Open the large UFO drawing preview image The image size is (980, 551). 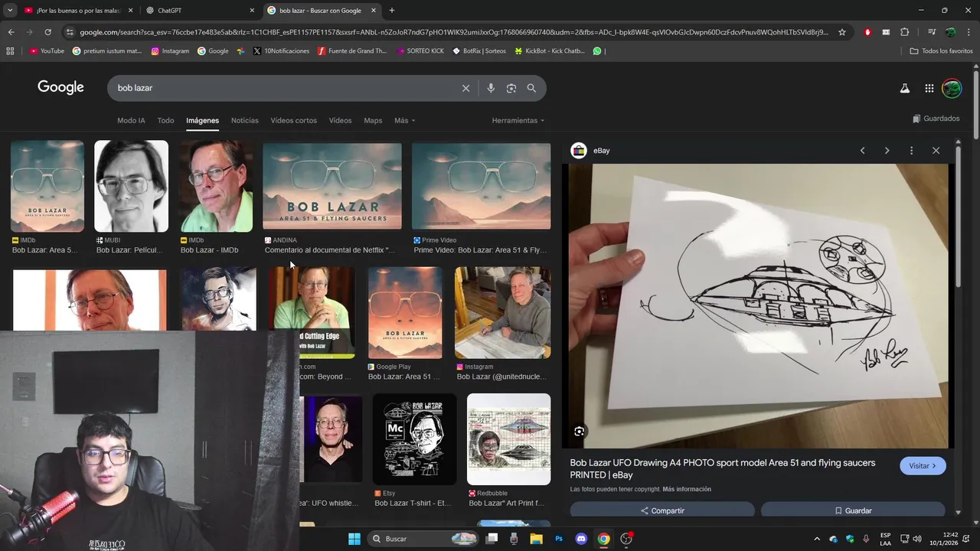(759, 306)
